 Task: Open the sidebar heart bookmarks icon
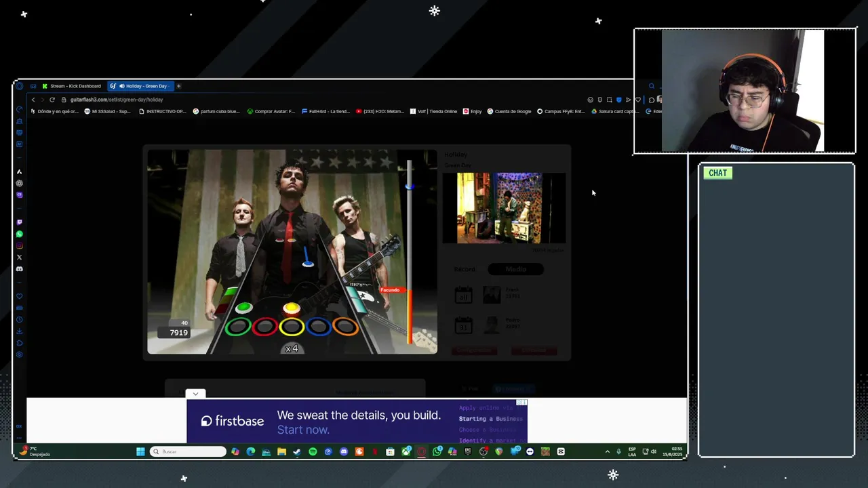[19, 296]
